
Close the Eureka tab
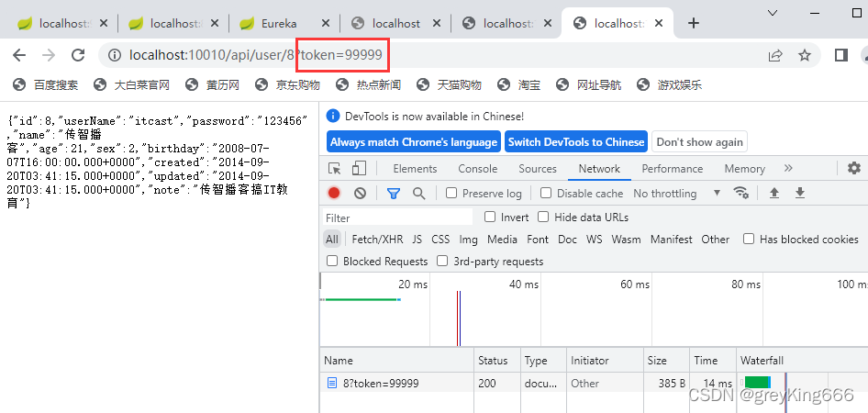[x=326, y=23]
